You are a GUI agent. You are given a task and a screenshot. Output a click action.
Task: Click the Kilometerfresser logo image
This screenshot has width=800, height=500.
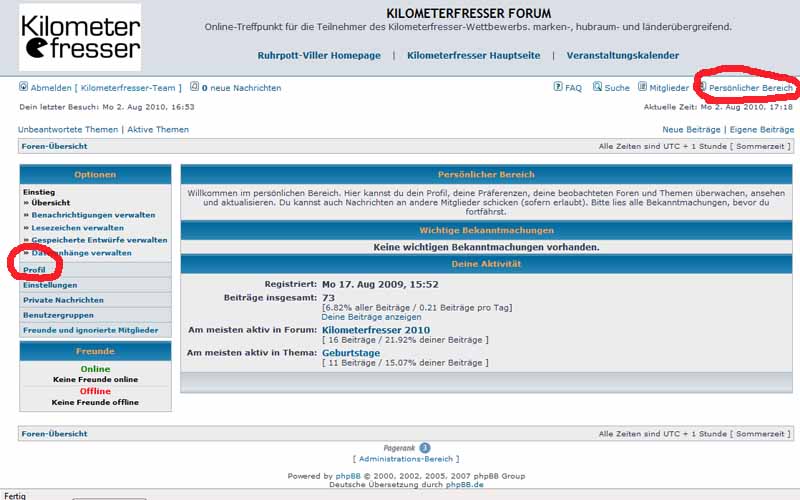pyautogui.click(x=80, y=37)
